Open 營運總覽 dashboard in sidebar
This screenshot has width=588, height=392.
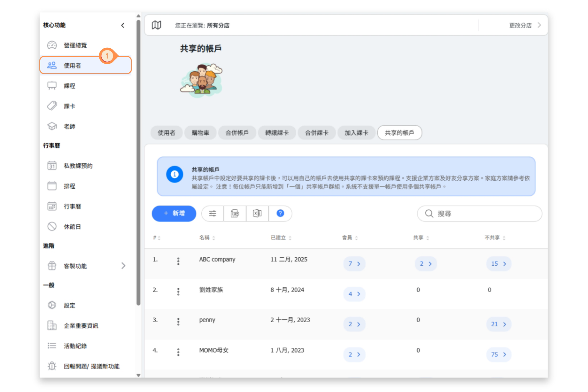(x=75, y=45)
